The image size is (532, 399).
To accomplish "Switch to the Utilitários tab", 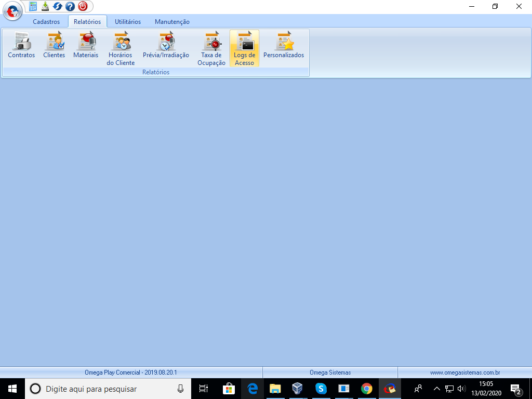I will (x=128, y=22).
